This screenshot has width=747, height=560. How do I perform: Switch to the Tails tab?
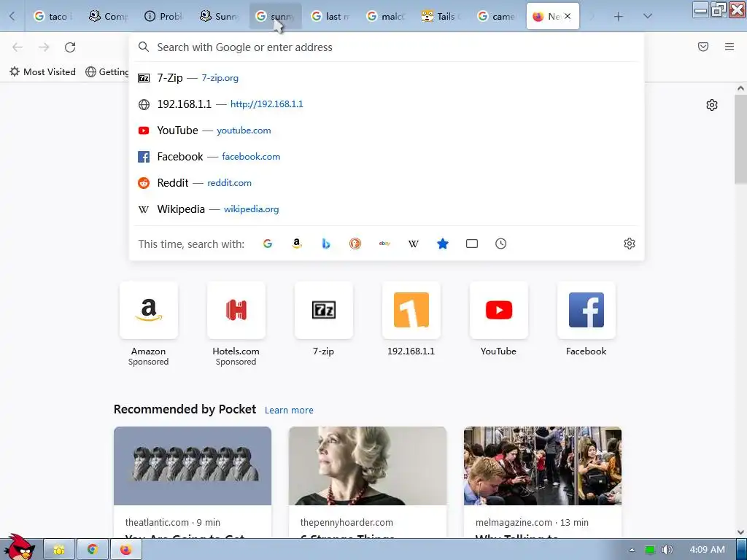(x=441, y=16)
